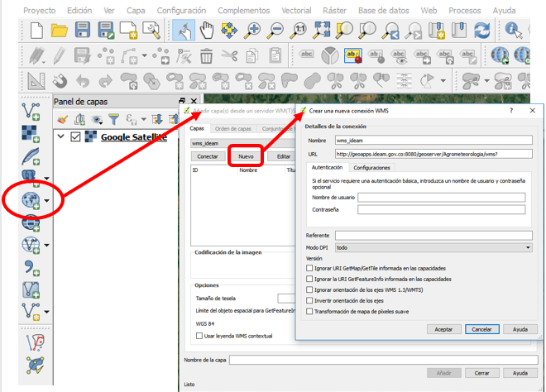Click the Referente input field
The height and width of the screenshot is (392, 546).
pyautogui.click(x=433, y=236)
